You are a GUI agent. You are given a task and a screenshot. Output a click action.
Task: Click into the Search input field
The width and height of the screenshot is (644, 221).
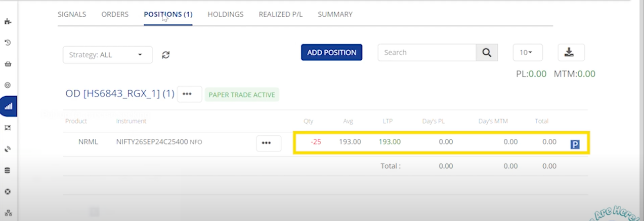(x=426, y=53)
